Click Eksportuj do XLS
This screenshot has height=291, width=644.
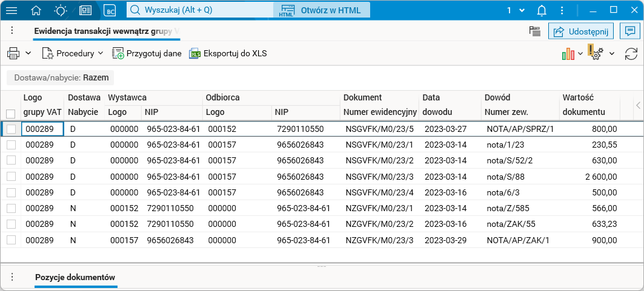click(x=228, y=54)
